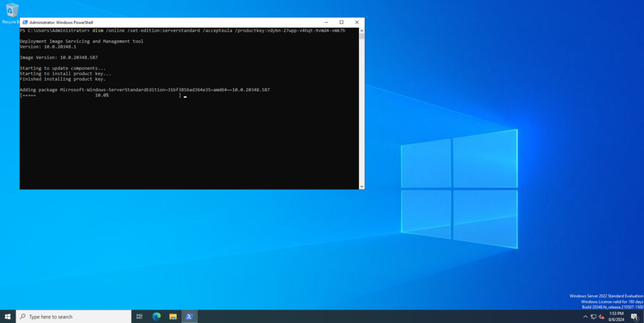Click 'Deployment Image Servicing and Management tool' line

81,41
